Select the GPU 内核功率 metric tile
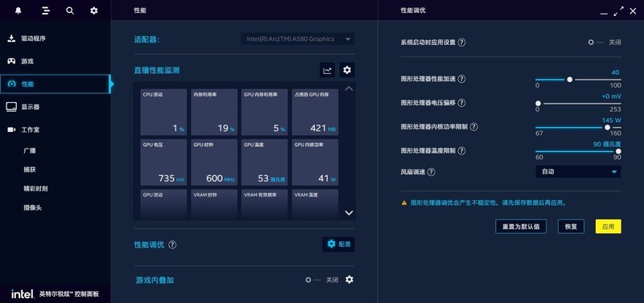The height and width of the screenshot is (303, 644). pos(315,162)
